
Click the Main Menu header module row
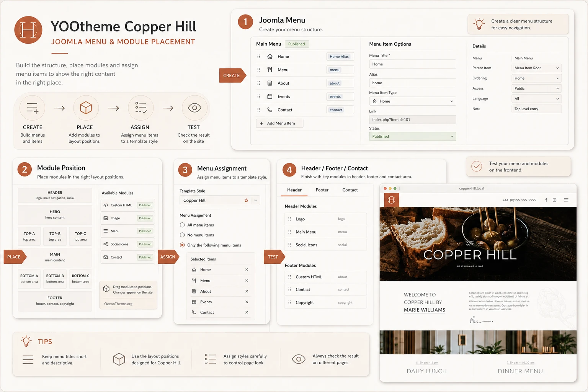pyautogui.click(x=326, y=232)
